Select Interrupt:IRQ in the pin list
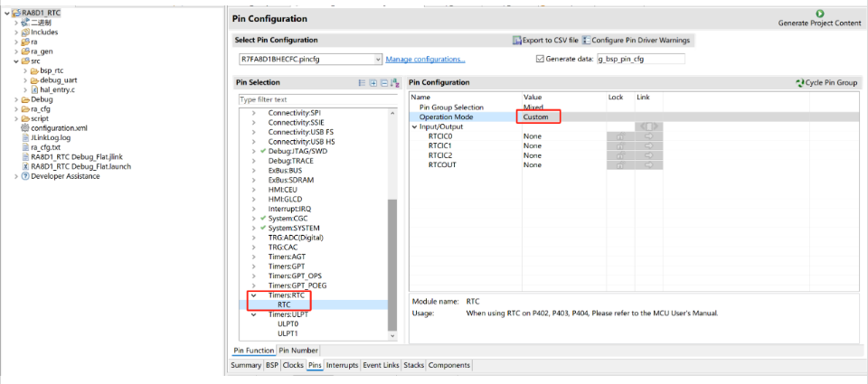The height and width of the screenshot is (384, 868). (x=289, y=209)
